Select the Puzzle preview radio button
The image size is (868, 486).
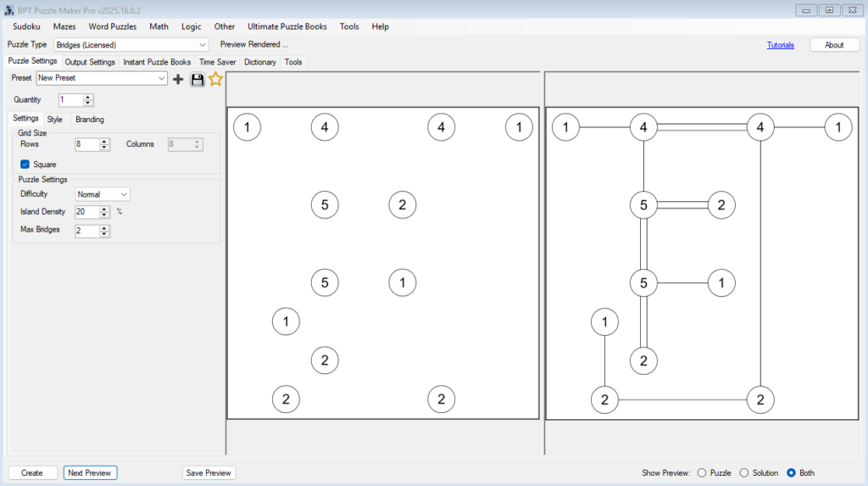click(x=702, y=472)
